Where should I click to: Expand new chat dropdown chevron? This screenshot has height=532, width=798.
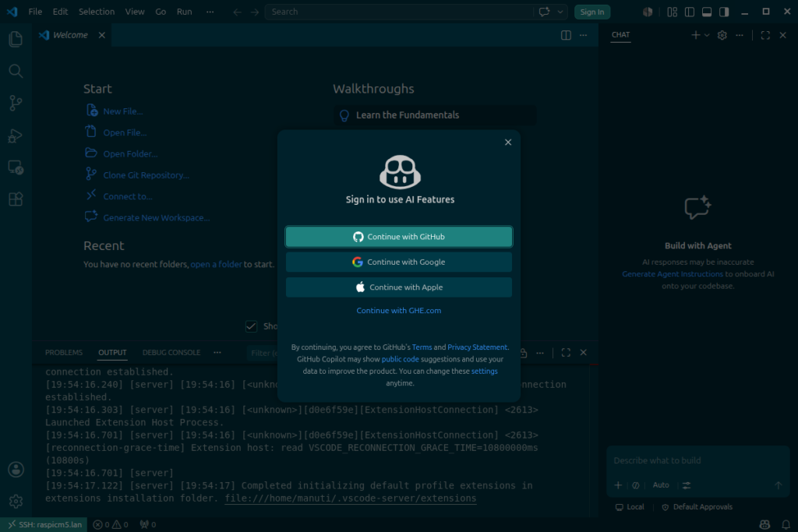click(x=707, y=35)
